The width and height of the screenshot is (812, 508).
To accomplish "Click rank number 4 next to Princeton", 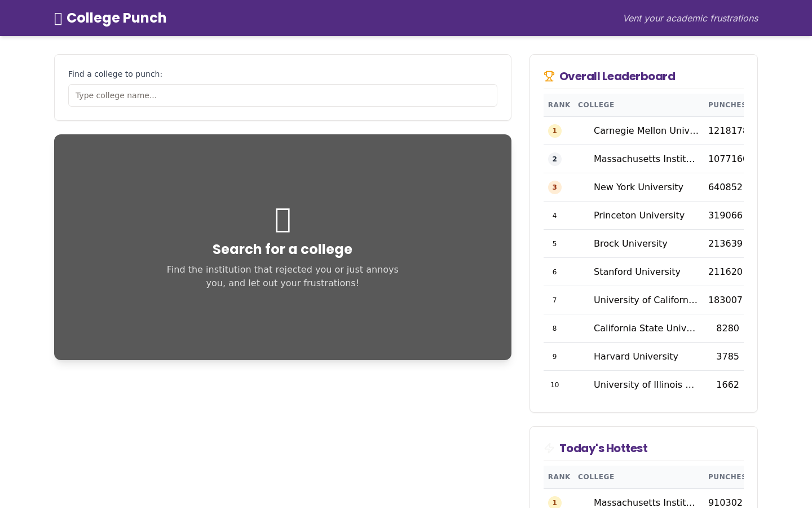I will click(x=554, y=216).
